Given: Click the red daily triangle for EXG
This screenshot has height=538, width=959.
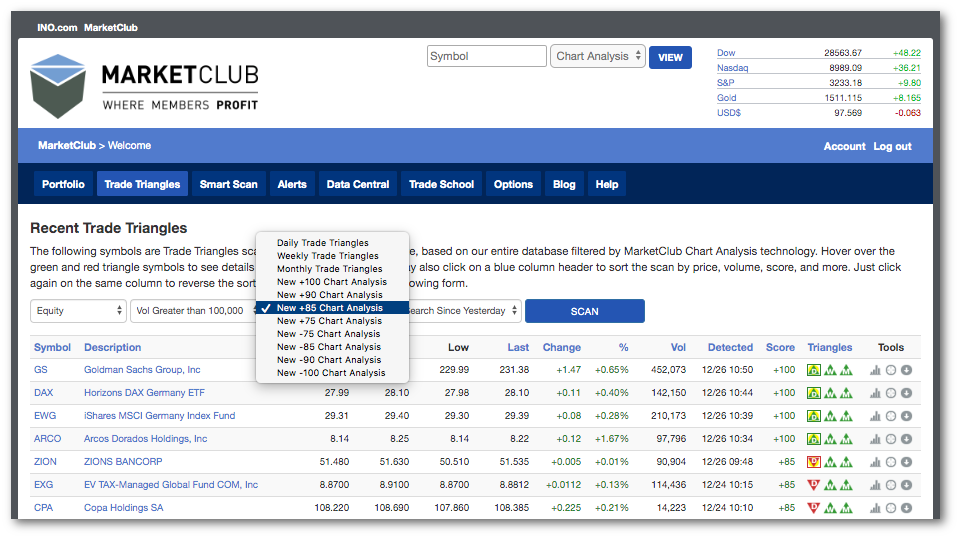Looking at the screenshot, I should coord(813,485).
